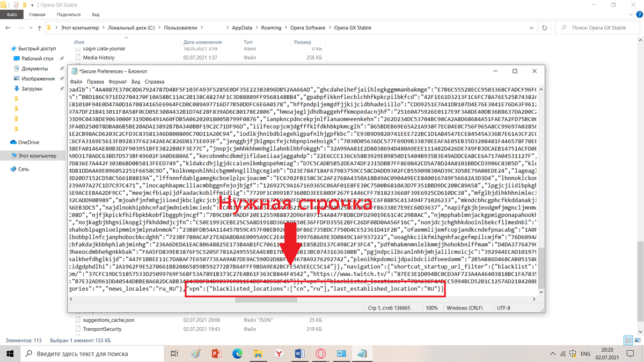Select OneDrive in navigation pane
The height and width of the screenshot is (362, 644).
(29, 142)
